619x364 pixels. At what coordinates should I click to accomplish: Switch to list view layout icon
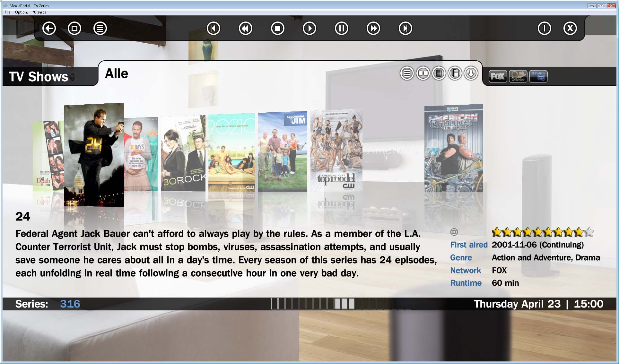point(407,74)
